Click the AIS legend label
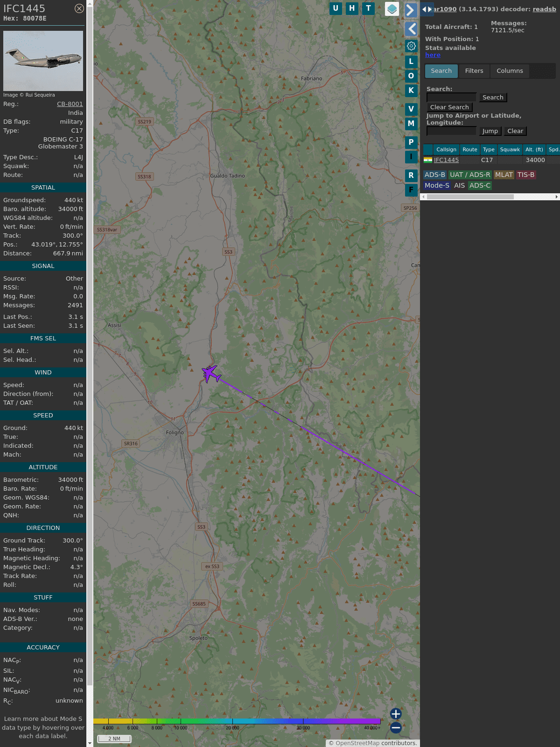 click(x=459, y=185)
